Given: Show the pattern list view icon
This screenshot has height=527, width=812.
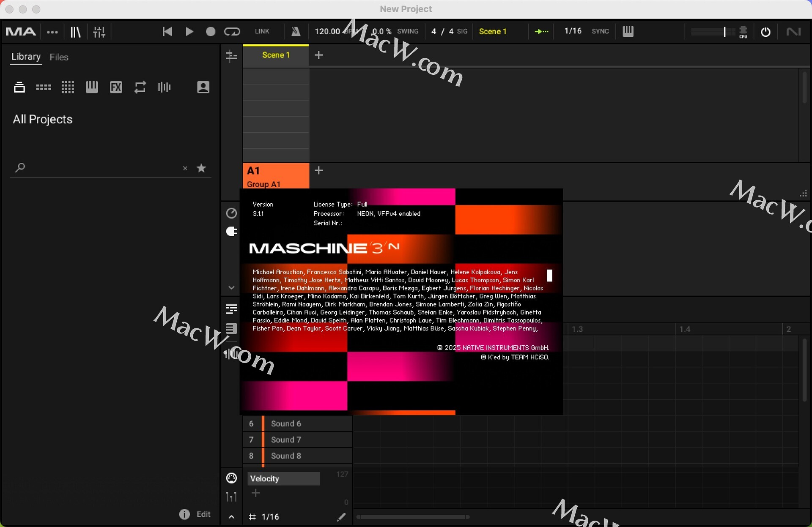Looking at the screenshot, I should tap(231, 309).
